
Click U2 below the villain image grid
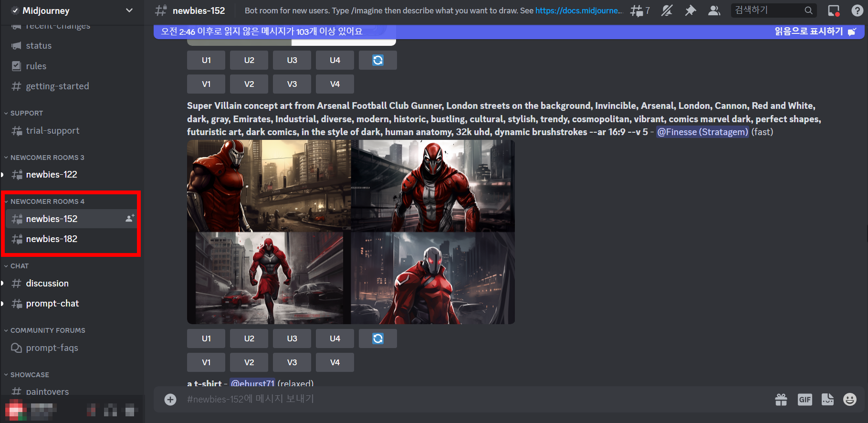[249, 338]
